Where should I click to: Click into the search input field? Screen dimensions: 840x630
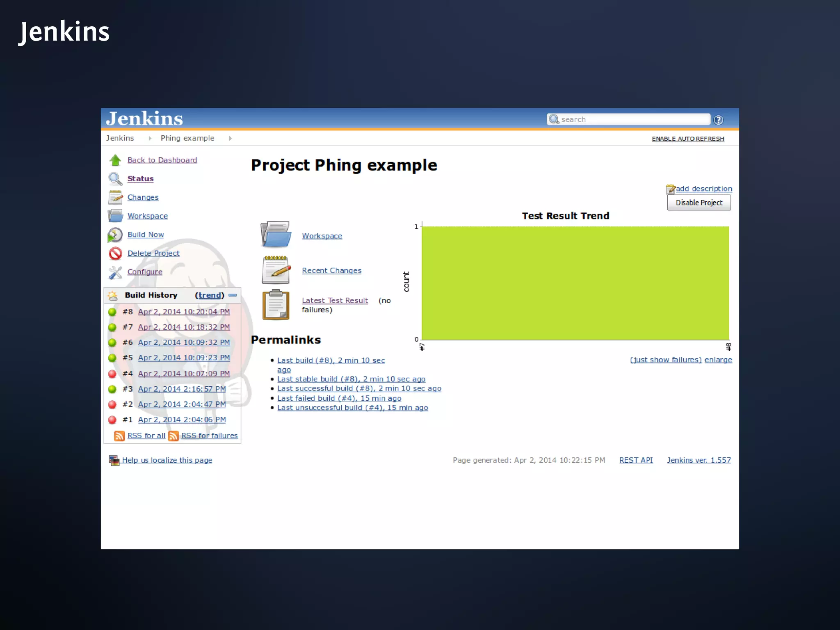tap(628, 119)
